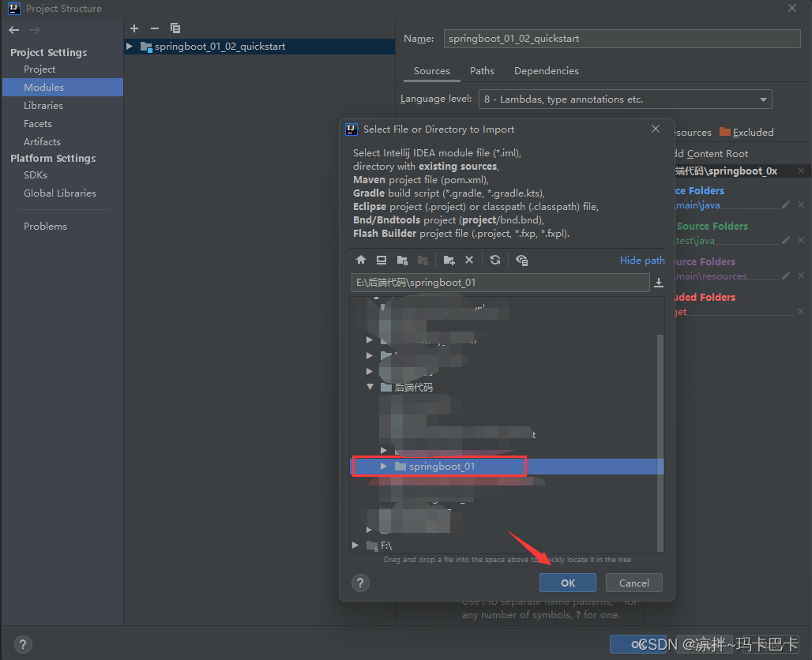Image resolution: width=812 pixels, height=660 pixels.
Task: Unmark the test\java source folder
Action: pos(801,240)
